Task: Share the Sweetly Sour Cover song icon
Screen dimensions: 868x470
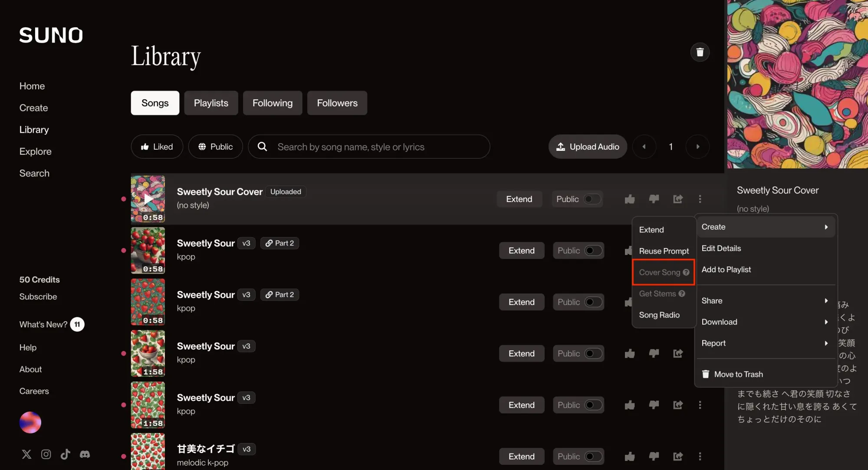Action: [677, 199]
